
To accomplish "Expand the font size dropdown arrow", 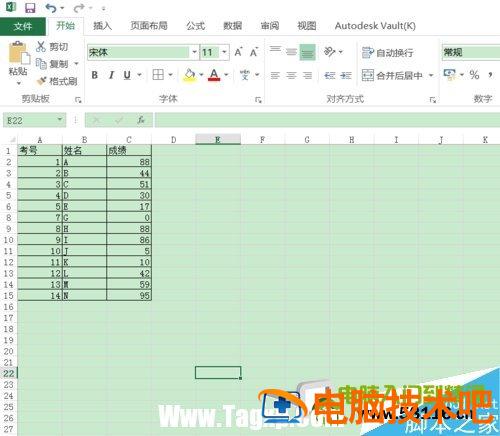I will coord(224,52).
